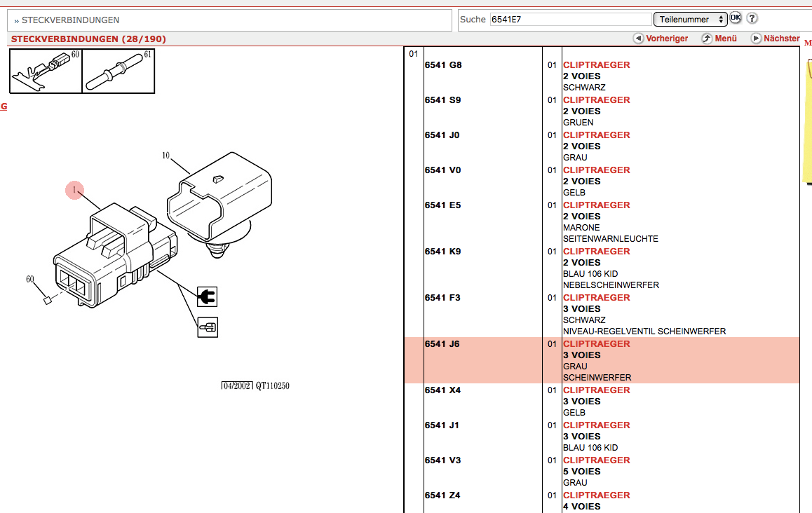The width and height of the screenshot is (812, 513).
Task: Click the Nächster arrow icon
Action: (756, 39)
